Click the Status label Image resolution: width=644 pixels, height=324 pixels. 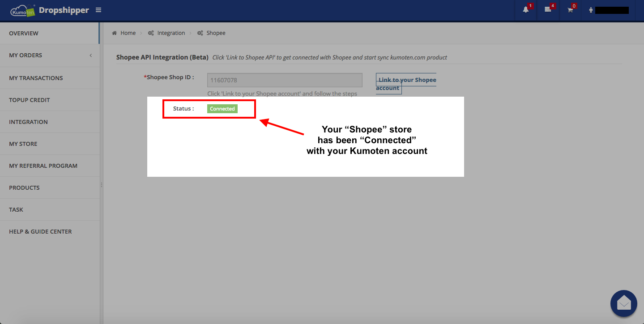coord(183,109)
